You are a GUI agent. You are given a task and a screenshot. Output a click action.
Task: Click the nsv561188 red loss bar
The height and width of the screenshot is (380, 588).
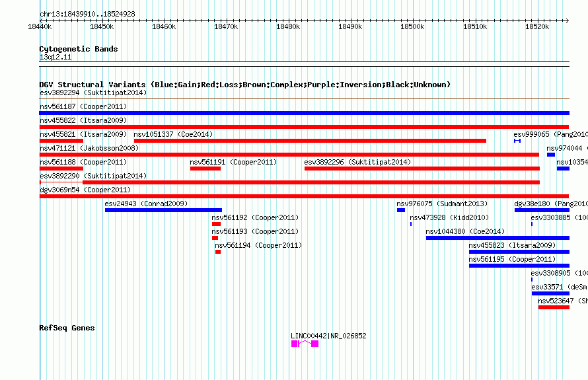[61, 169]
